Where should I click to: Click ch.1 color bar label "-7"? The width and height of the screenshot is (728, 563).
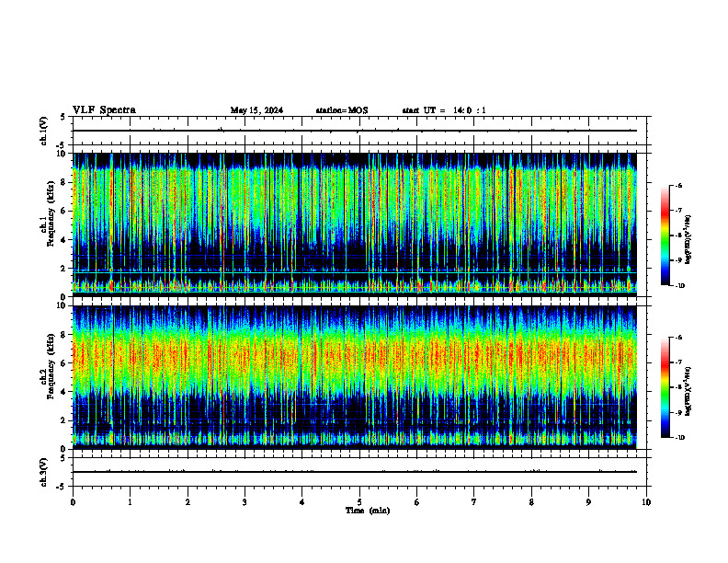pos(678,211)
